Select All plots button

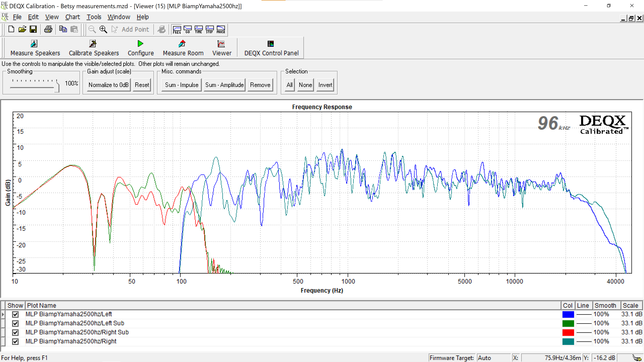coord(289,85)
